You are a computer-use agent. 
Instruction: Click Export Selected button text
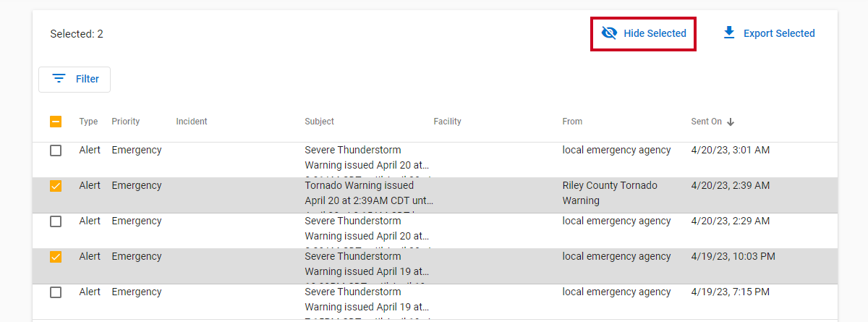click(779, 33)
